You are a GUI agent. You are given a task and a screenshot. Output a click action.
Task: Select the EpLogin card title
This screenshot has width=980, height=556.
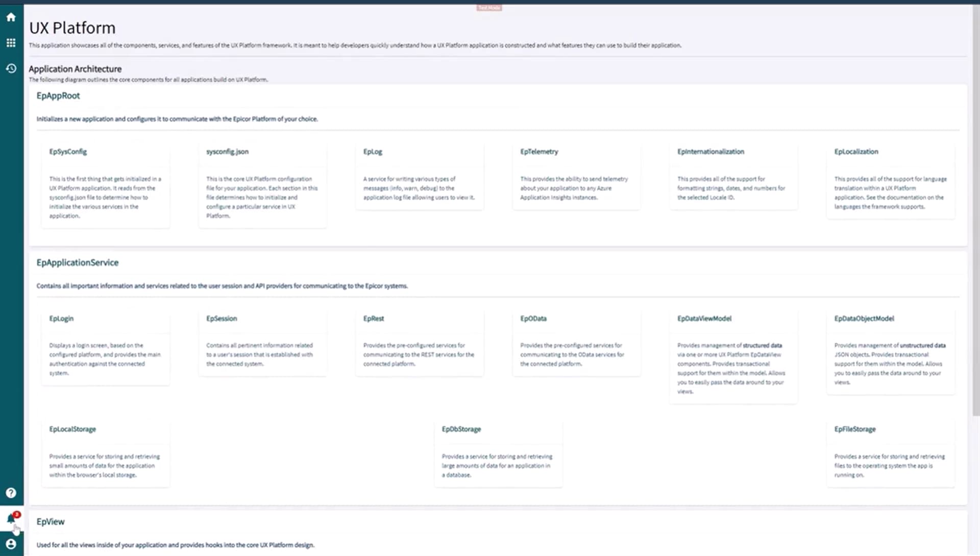tap(61, 319)
